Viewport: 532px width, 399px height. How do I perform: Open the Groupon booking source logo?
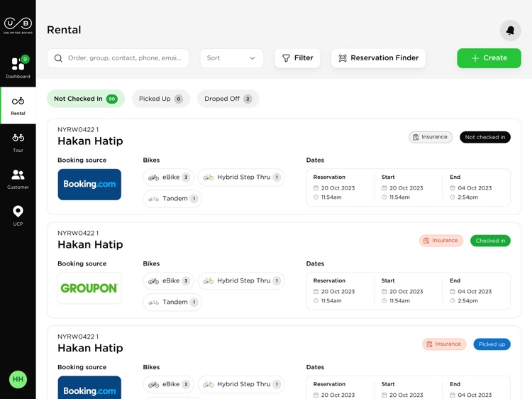point(89,288)
